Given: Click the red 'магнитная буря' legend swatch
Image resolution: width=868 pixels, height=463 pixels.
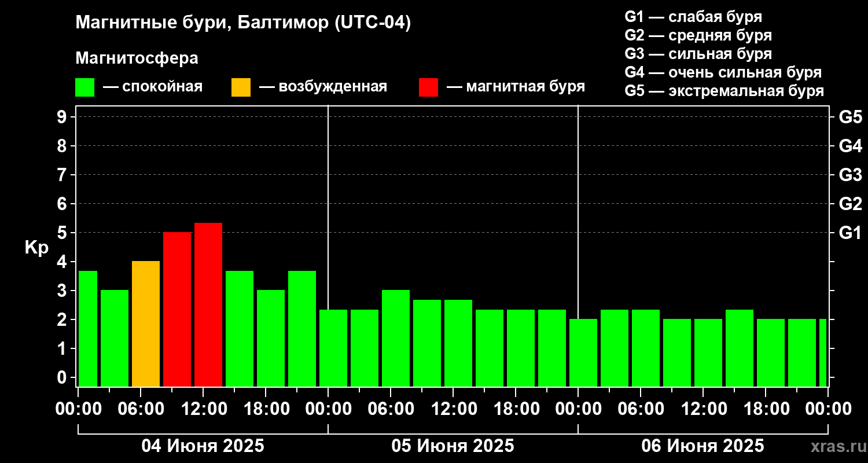Looking at the screenshot, I should click(x=428, y=87).
